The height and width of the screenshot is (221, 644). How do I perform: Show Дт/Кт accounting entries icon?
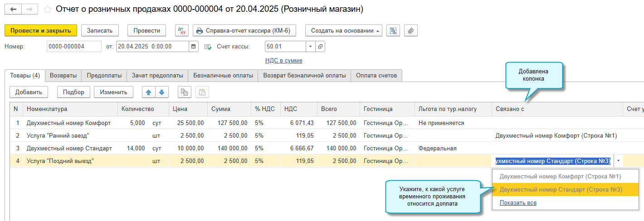click(182, 30)
